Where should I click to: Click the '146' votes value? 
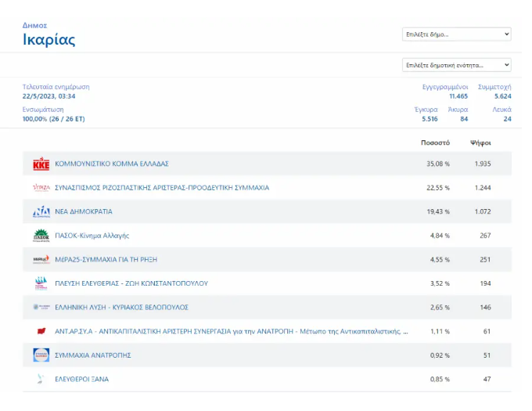point(485,308)
